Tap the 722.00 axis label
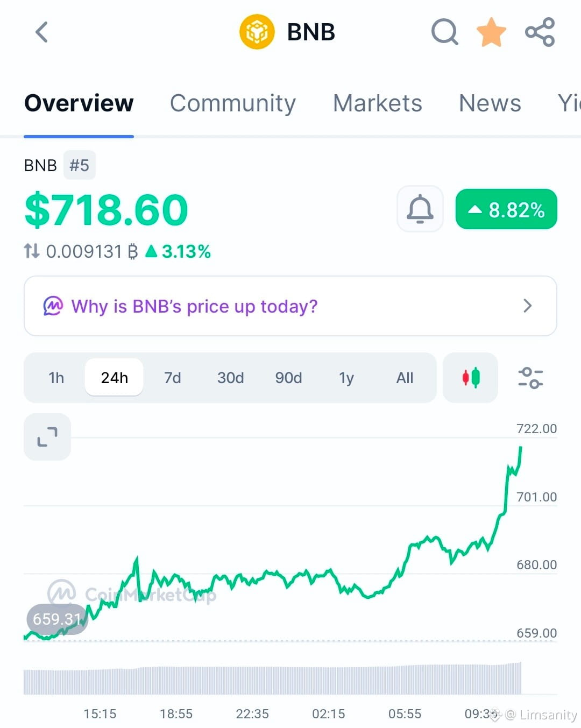 pyautogui.click(x=536, y=429)
